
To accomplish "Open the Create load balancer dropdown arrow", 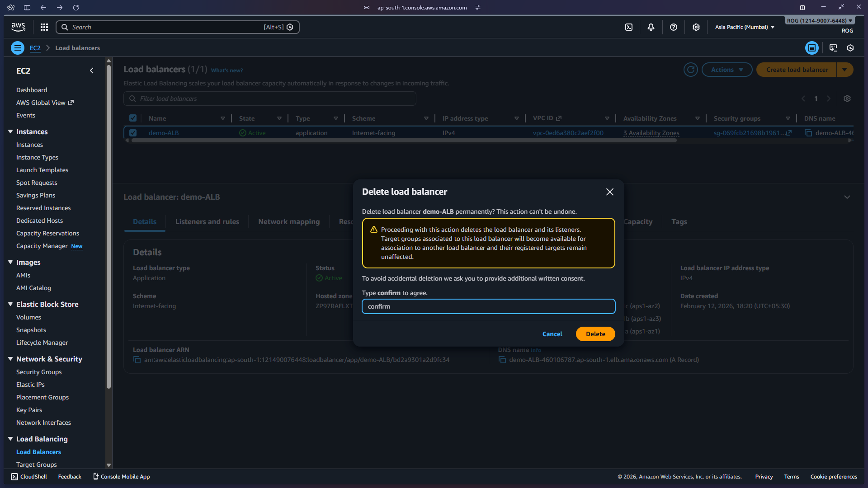I will click(x=845, y=70).
